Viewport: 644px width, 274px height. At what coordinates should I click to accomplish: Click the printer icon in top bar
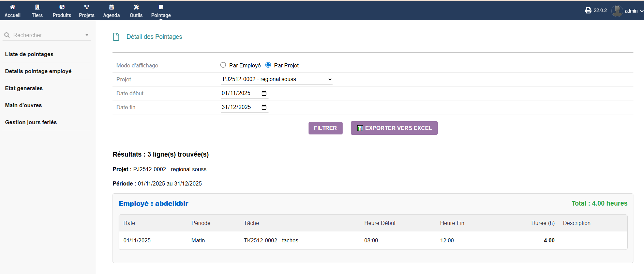(x=588, y=11)
